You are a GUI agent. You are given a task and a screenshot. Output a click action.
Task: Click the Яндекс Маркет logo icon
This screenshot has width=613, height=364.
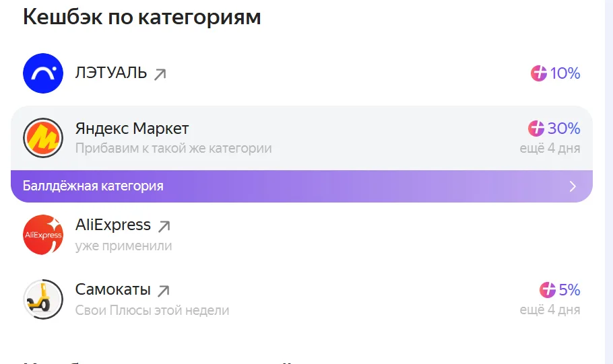[43, 138]
